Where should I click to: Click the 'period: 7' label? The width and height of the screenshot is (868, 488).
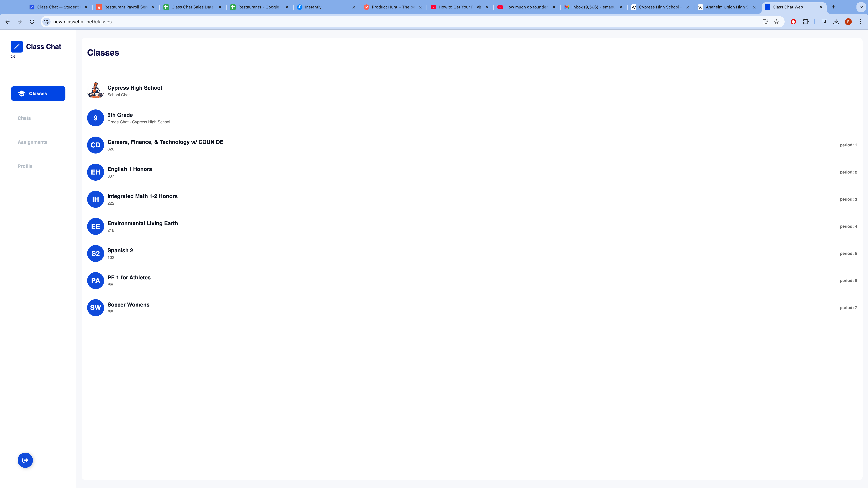pyautogui.click(x=848, y=308)
